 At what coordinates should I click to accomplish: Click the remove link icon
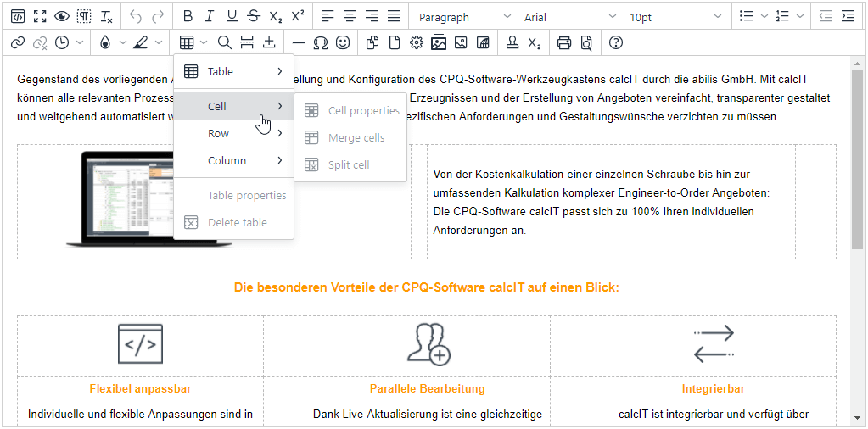point(40,42)
